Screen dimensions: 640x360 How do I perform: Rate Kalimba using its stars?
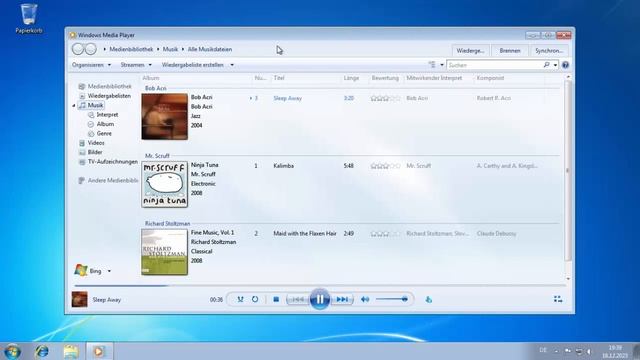point(385,166)
